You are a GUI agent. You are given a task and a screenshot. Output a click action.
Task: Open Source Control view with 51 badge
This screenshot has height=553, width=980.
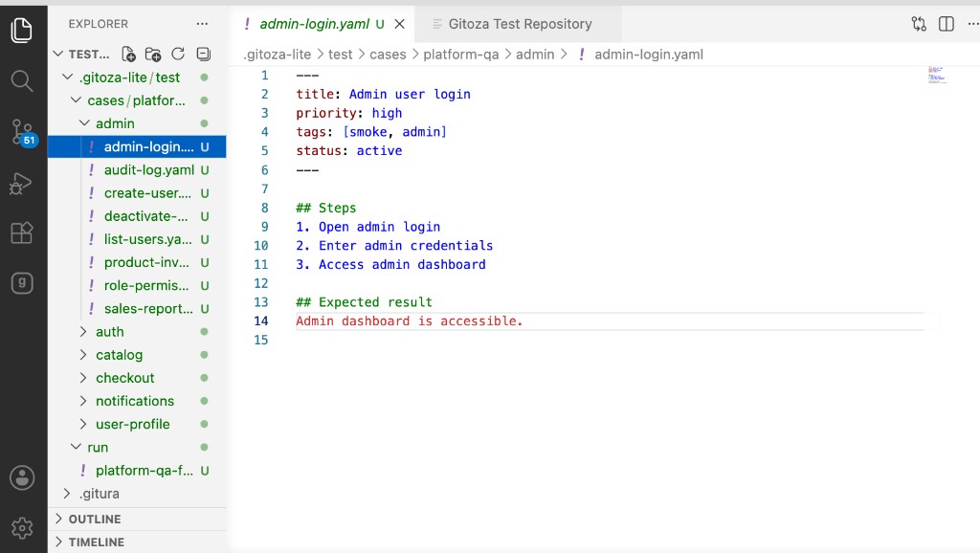click(x=24, y=132)
